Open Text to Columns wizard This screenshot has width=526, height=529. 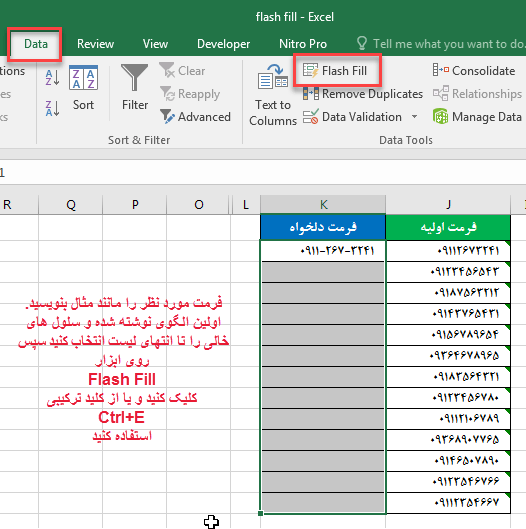point(273,95)
